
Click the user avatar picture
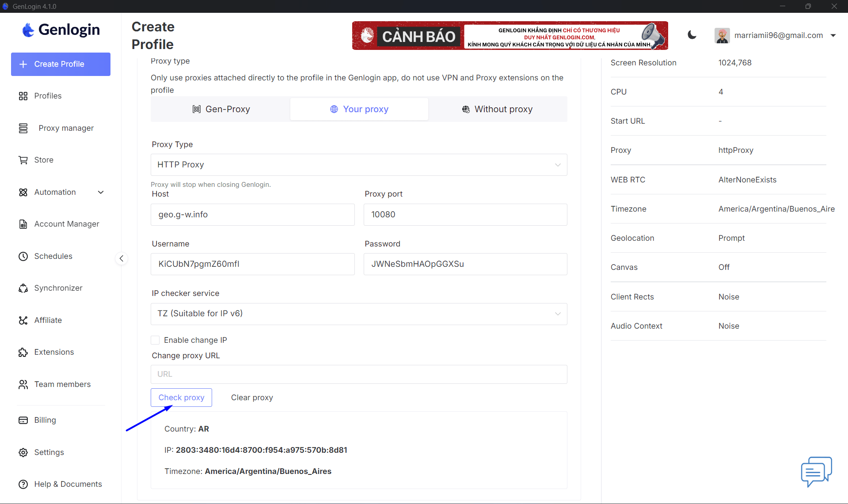(x=722, y=35)
